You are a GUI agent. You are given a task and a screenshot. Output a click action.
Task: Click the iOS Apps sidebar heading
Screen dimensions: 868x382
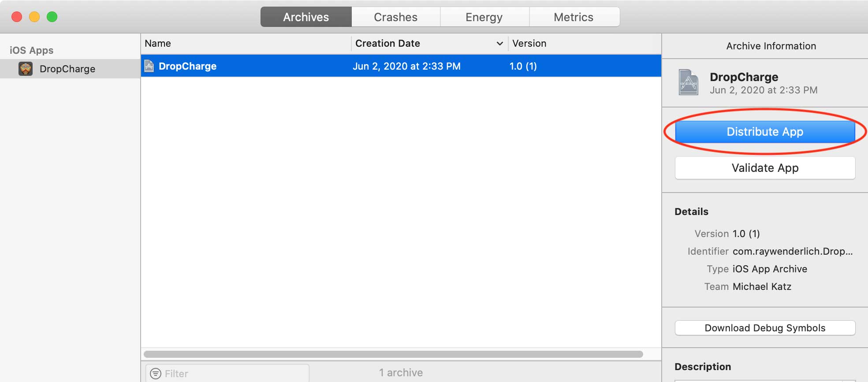(x=31, y=50)
